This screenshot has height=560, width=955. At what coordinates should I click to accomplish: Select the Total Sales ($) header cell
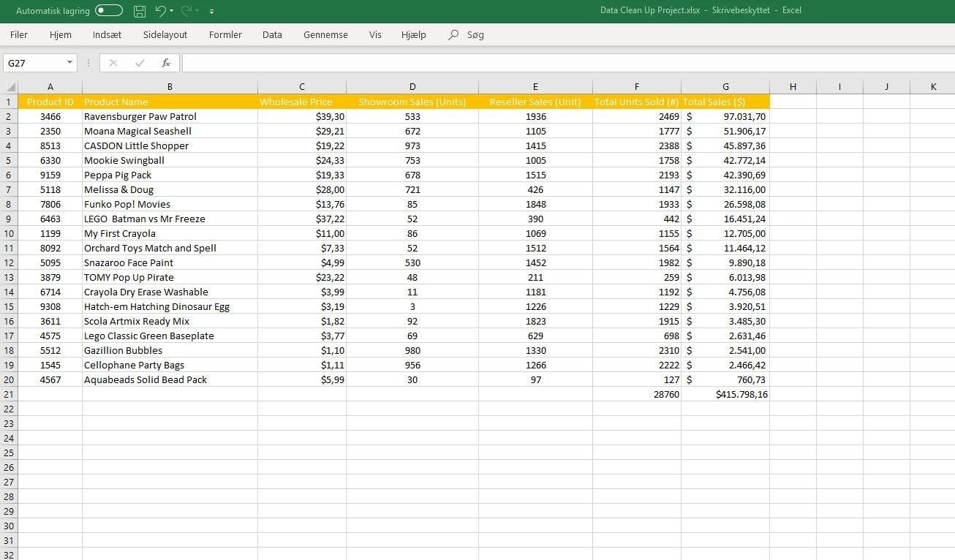point(725,102)
